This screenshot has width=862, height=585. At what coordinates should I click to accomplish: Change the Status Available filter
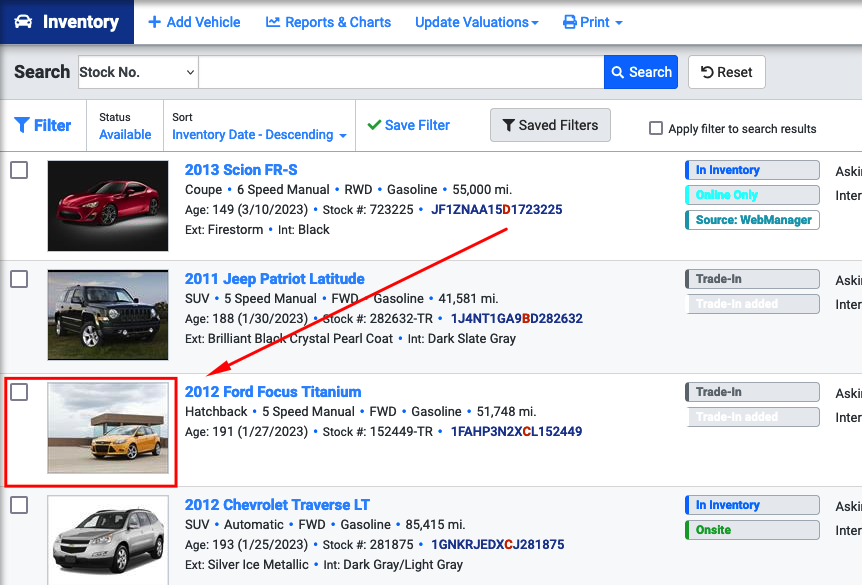pyautogui.click(x=125, y=135)
